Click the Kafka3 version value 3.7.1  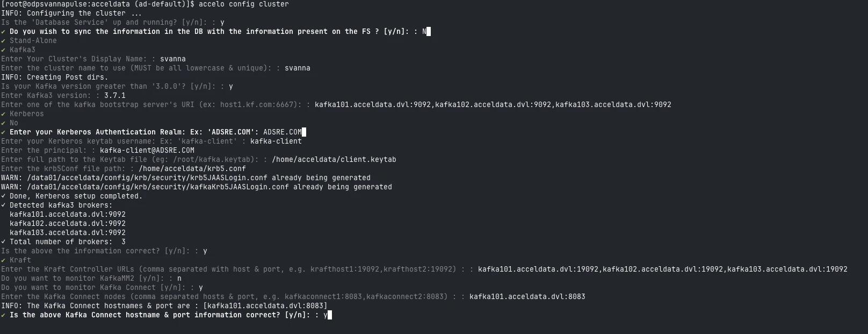point(114,96)
